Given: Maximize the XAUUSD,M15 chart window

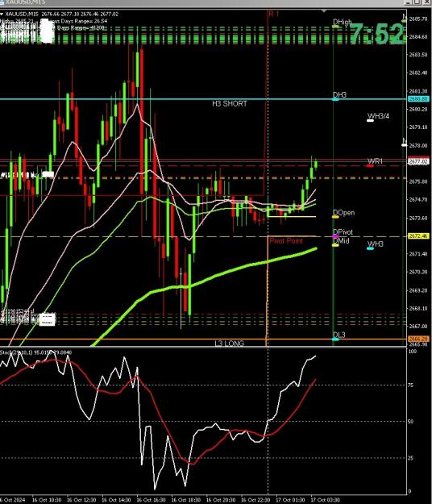Looking at the screenshot, I should 417,2.
